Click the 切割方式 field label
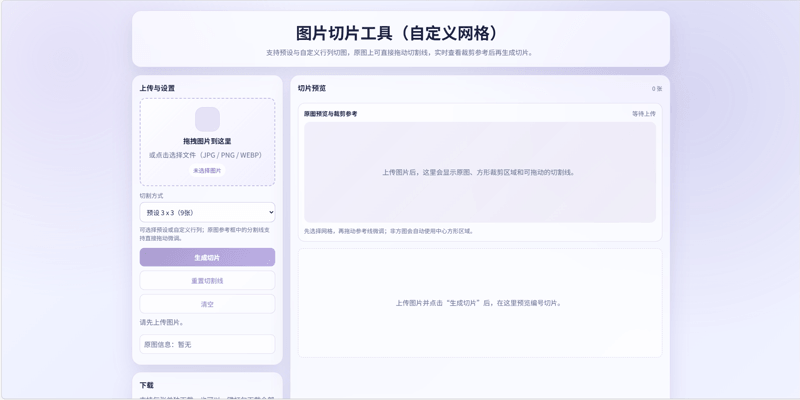This screenshot has width=800, height=400. click(x=152, y=196)
